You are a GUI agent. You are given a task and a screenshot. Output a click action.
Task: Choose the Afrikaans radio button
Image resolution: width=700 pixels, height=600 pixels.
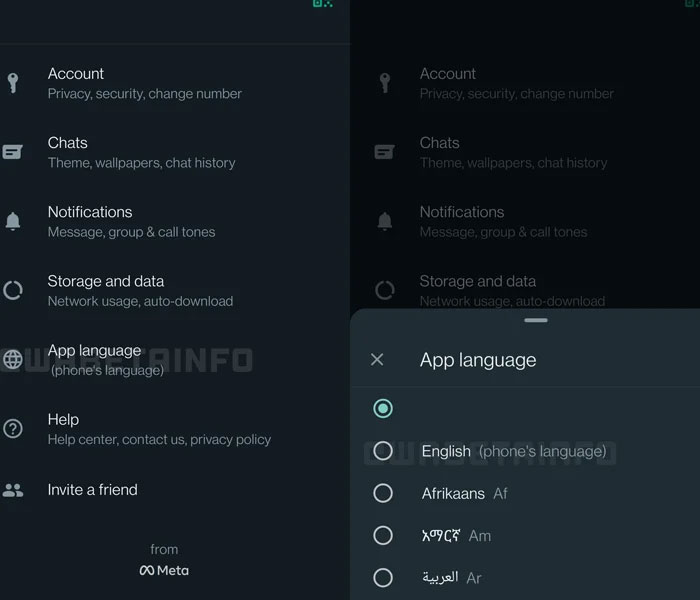[383, 493]
